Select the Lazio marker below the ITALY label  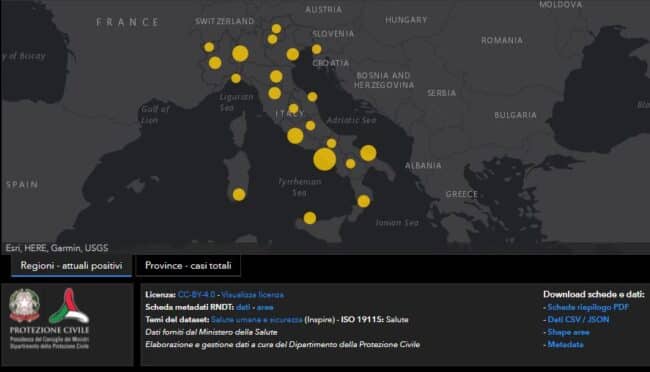(x=295, y=136)
